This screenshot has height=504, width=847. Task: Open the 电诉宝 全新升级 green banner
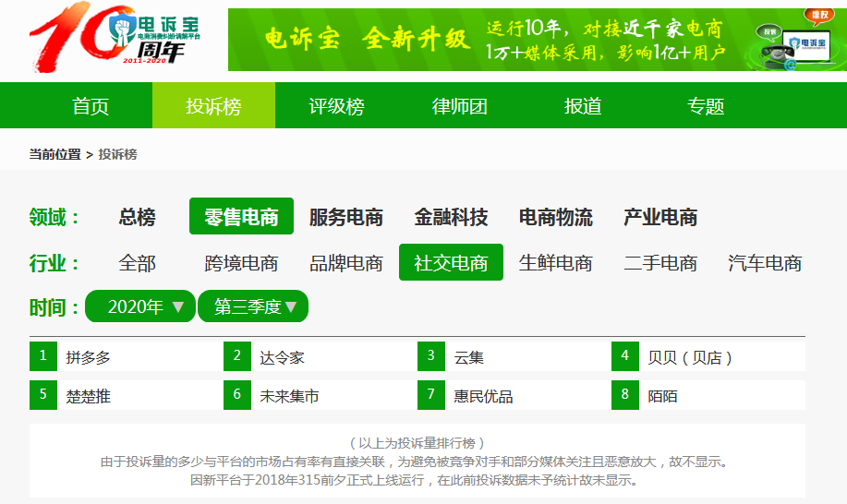pyautogui.click(x=538, y=40)
